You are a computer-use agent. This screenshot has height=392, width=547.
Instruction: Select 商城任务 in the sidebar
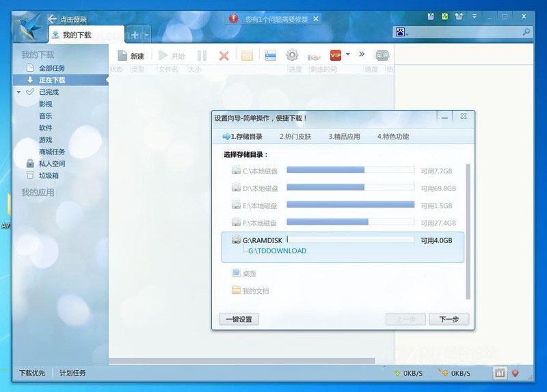tap(52, 152)
